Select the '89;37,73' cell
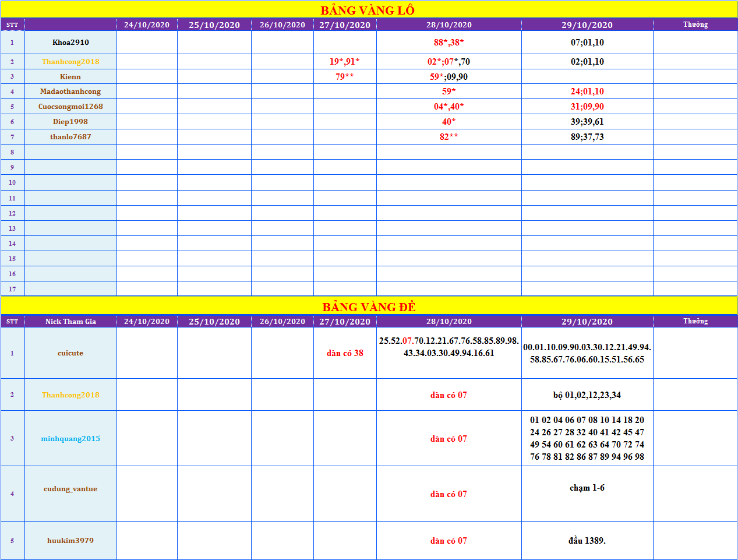The height and width of the screenshot is (560, 738). coord(587,137)
